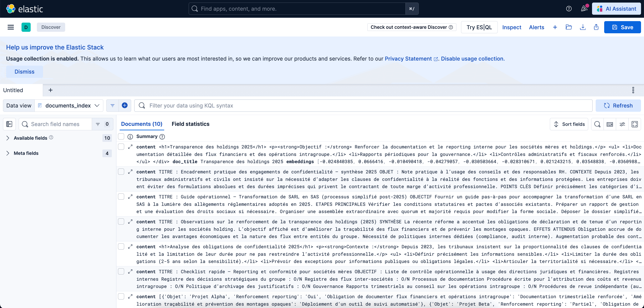Switch to the Field statistics tab
Screen dimensions: 644x308
coord(191,124)
